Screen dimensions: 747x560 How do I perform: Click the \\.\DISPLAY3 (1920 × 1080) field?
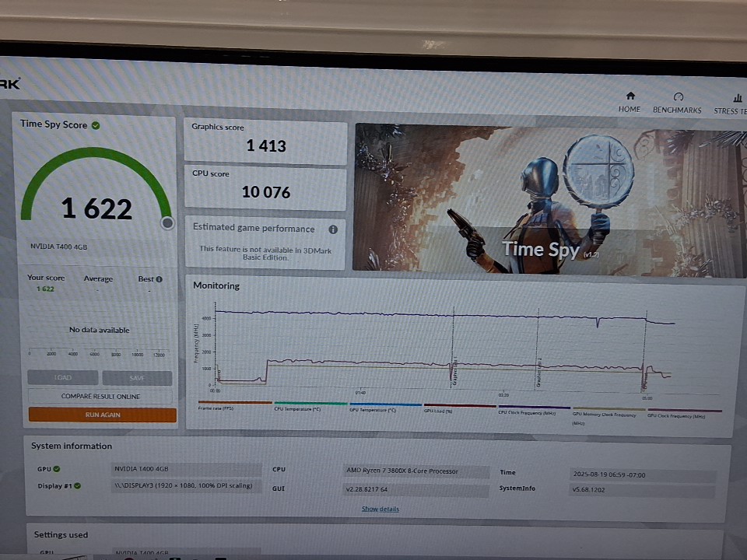tap(186, 485)
